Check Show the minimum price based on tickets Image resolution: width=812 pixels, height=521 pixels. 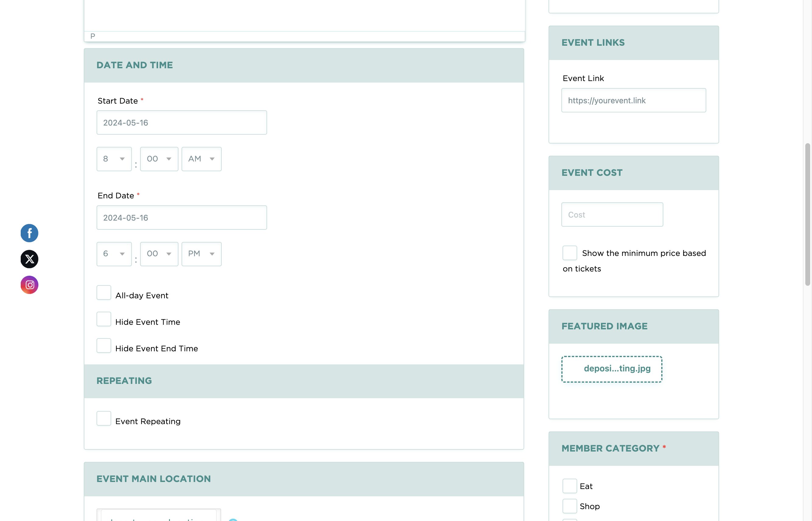tap(570, 253)
